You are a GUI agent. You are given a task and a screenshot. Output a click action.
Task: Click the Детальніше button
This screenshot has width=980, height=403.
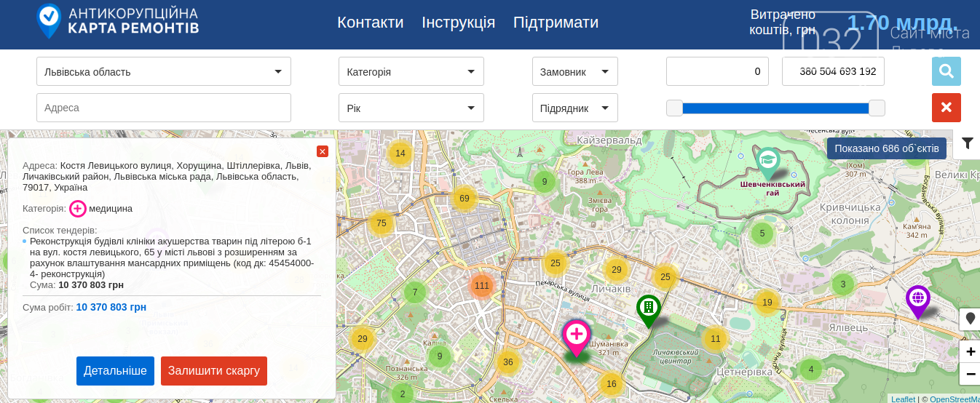pos(115,371)
